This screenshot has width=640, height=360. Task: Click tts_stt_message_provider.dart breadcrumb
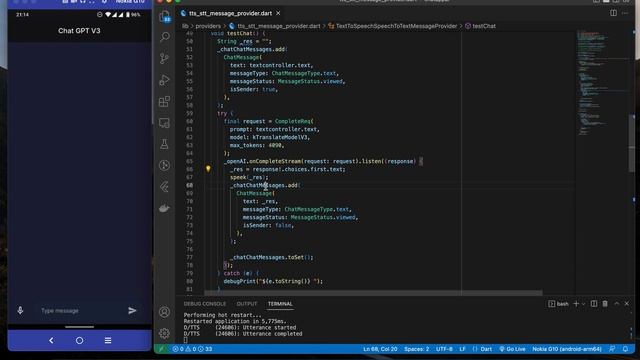278,26
